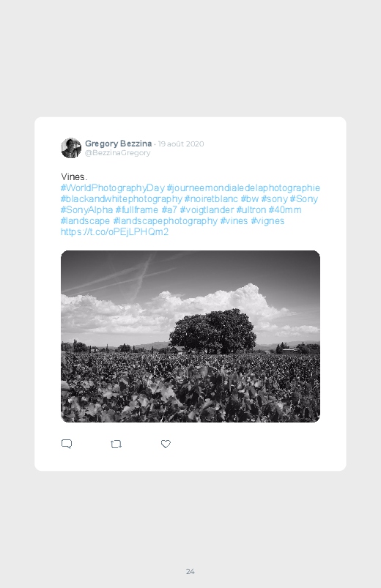Click the page number 24
The width and height of the screenshot is (381, 588).
click(190, 571)
